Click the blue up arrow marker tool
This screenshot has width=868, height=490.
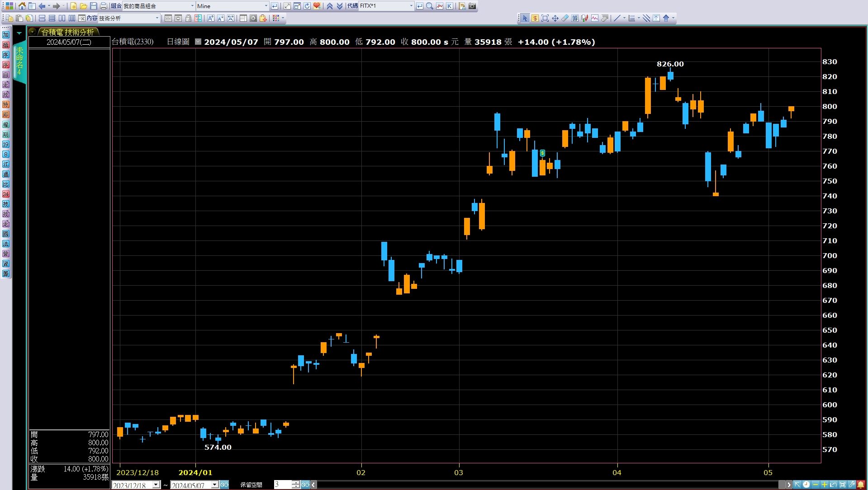666,18
